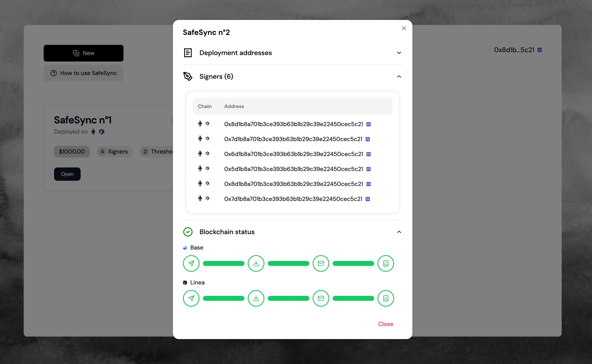Click the SafeSync n°2 dialog title
Screen dimensions: 592x364
click(206, 32)
